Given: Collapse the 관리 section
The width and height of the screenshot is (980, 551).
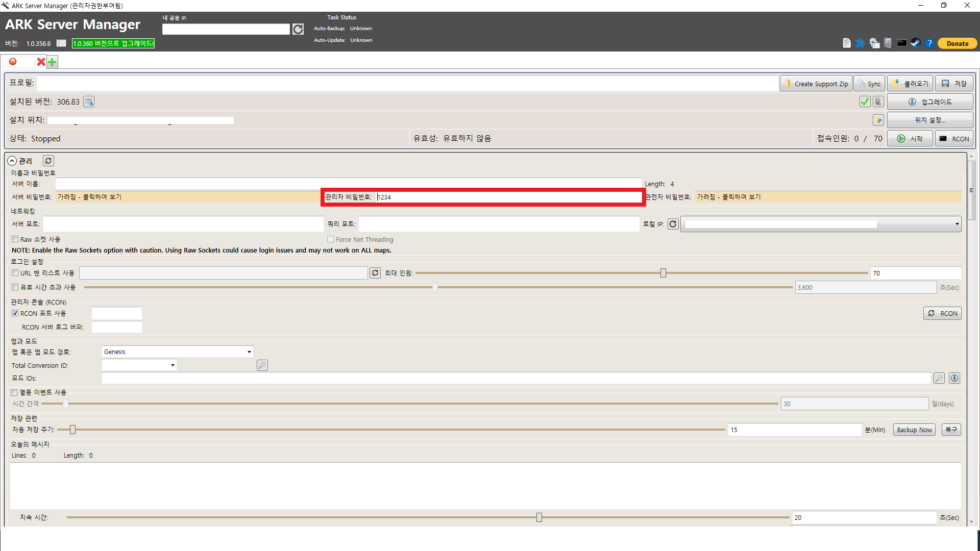Looking at the screenshot, I should pyautogui.click(x=12, y=161).
